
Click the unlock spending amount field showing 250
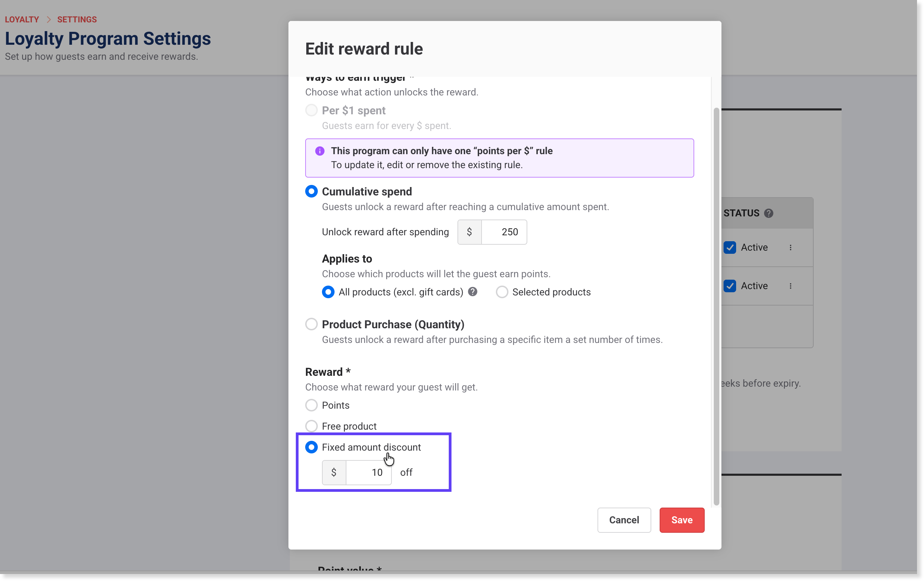[x=504, y=232]
